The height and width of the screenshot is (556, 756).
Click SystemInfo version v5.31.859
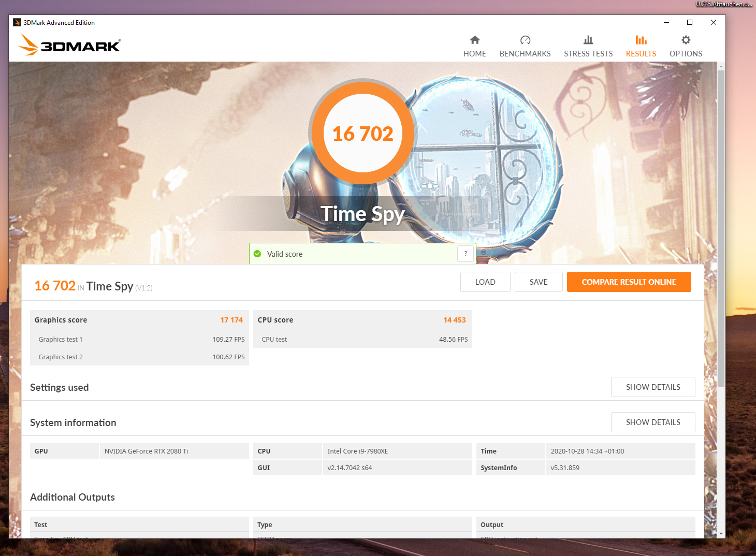[620, 467]
